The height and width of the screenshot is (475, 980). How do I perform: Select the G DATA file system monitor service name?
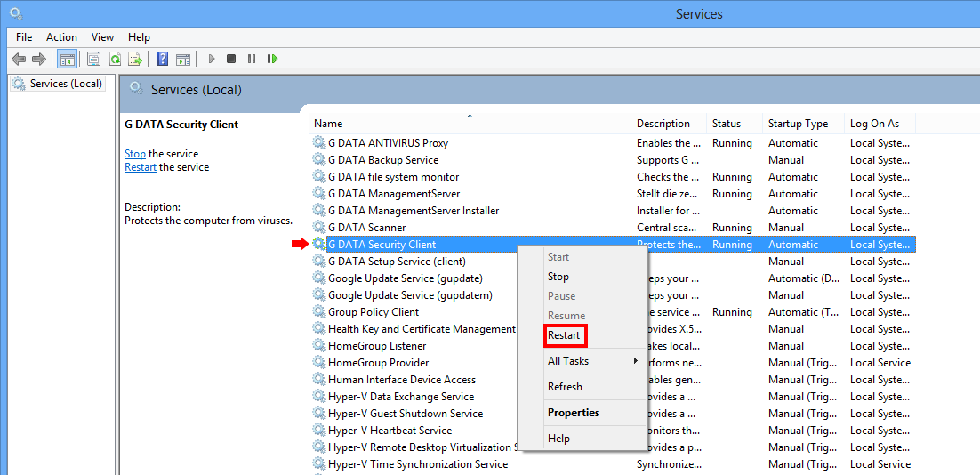tap(394, 176)
